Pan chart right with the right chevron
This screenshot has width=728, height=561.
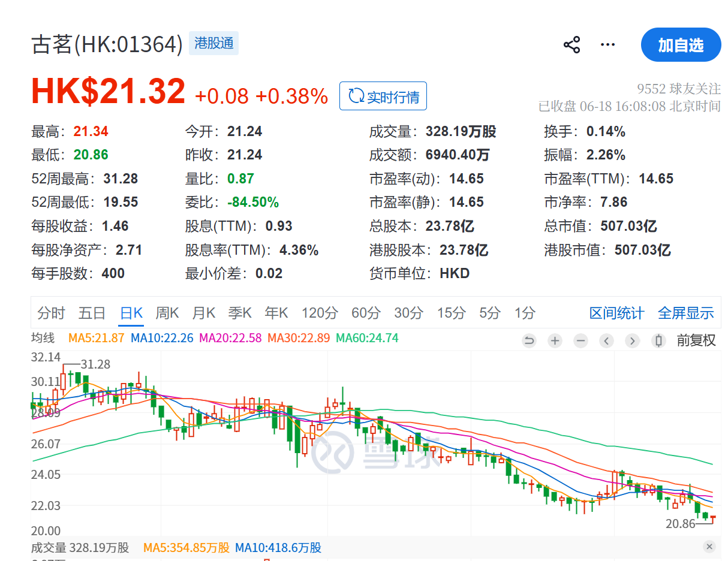point(633,341)
